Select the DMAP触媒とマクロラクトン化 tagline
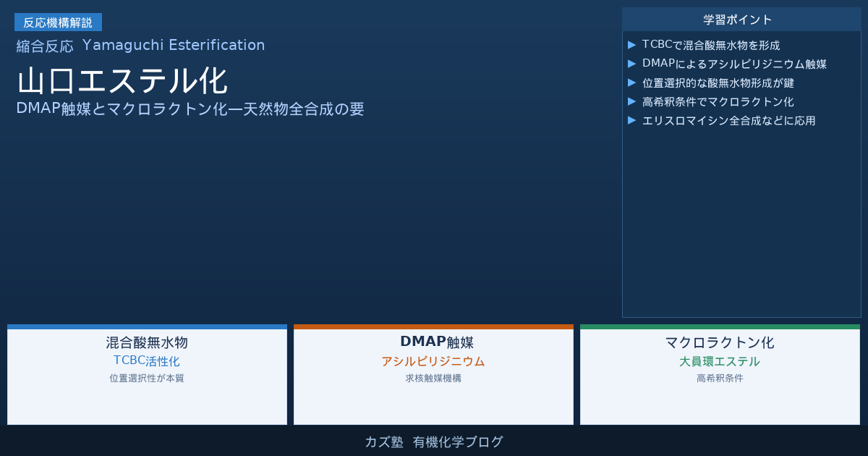 pos(190,109)
